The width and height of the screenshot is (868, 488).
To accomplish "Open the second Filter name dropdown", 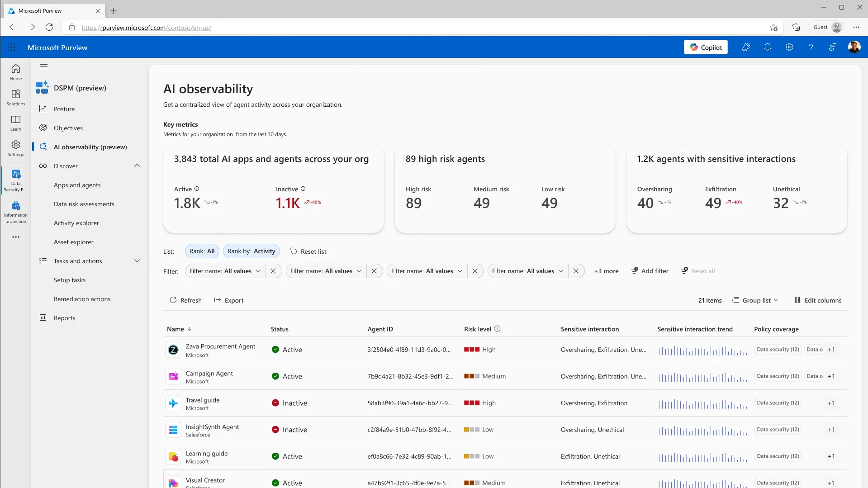I will click(326, 271).
